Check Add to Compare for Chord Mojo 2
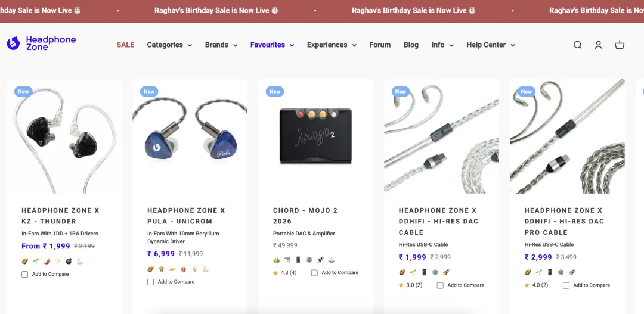 [314, 273]
